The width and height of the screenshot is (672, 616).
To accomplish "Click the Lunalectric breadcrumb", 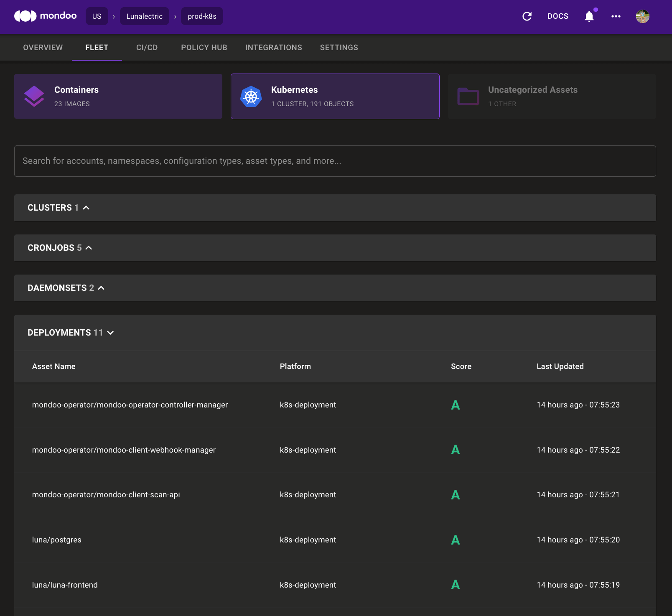I will (144, 16).
